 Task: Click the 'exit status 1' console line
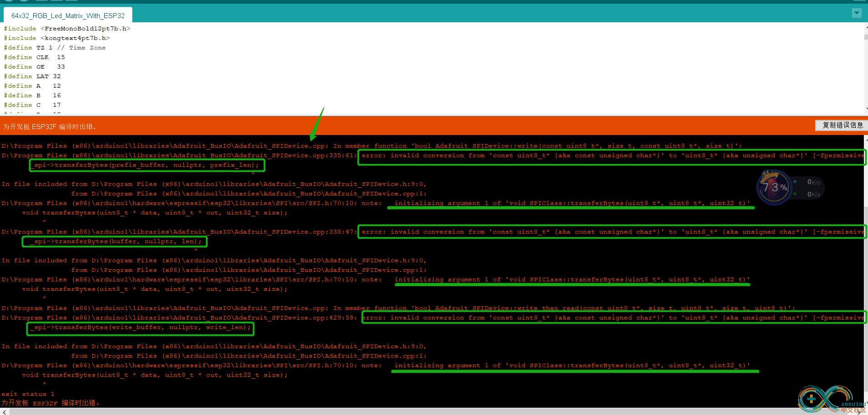28,394
